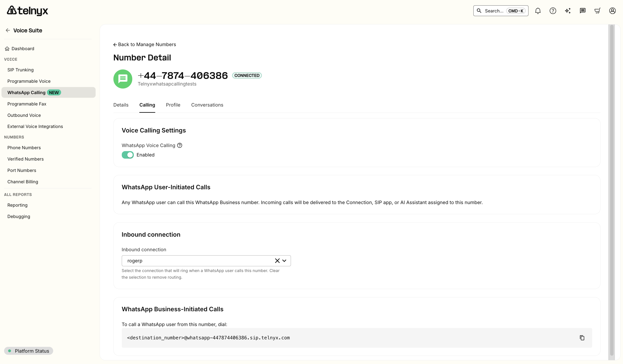
Task: Click the CONNECTED status badge
Action: pyautogui.click(x=247, y=75)
